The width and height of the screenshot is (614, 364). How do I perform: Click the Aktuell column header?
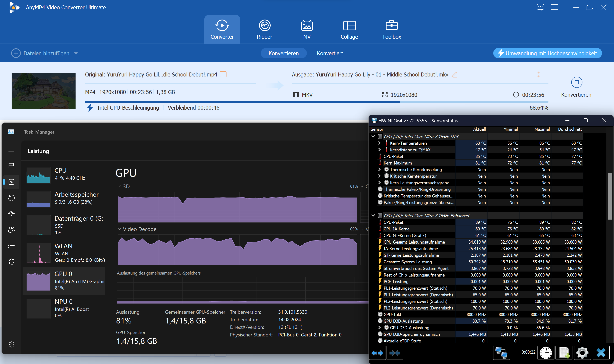click(x=471, y=129)
